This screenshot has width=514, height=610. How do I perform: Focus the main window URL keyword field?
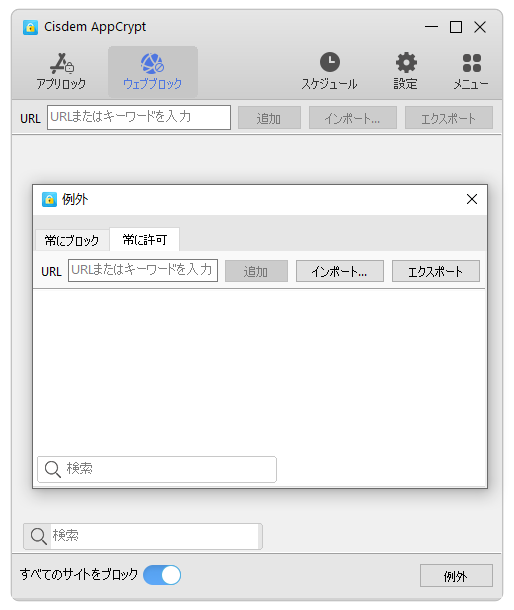pos(139,117)
